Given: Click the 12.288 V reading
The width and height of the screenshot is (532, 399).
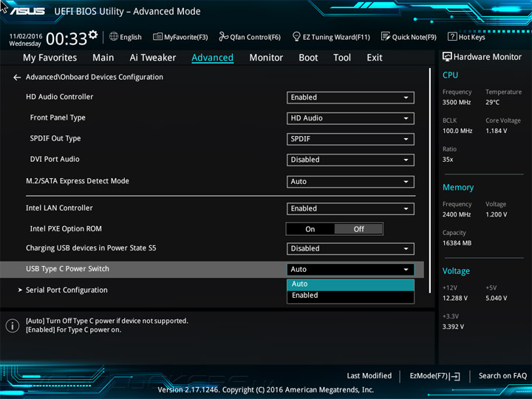Looking at the screenshot, I should (455, 299).
